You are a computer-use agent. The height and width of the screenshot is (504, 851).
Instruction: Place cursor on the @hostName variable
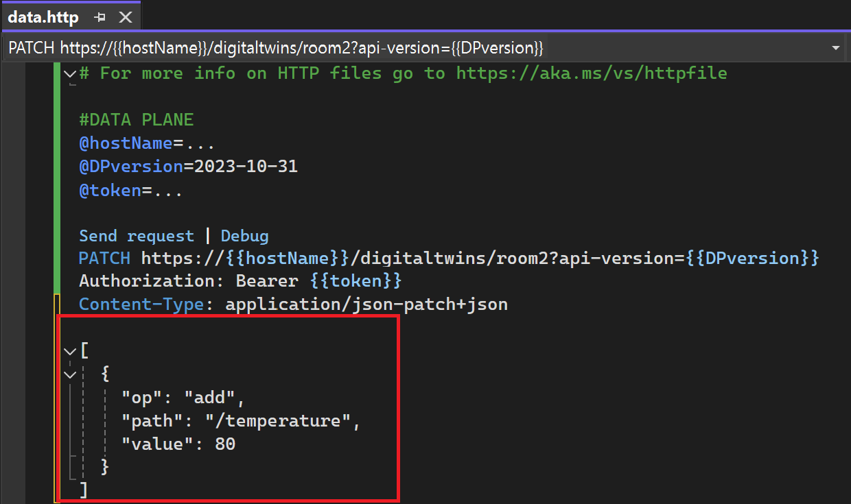pos(127,143)
